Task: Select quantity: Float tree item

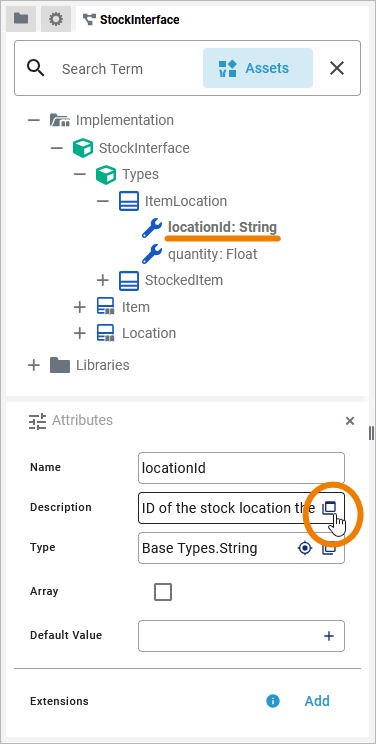Action: point(213,254)
